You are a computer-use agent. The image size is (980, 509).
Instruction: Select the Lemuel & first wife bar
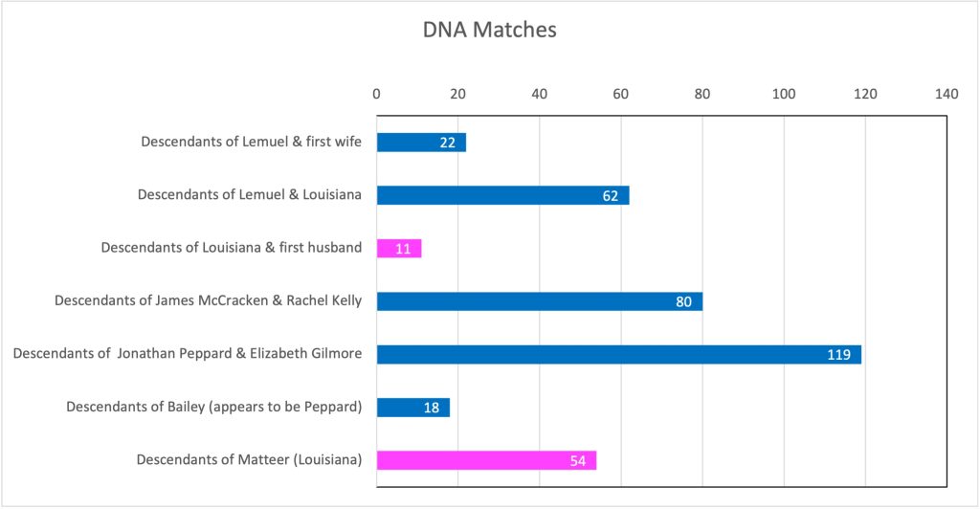[421, 143]
